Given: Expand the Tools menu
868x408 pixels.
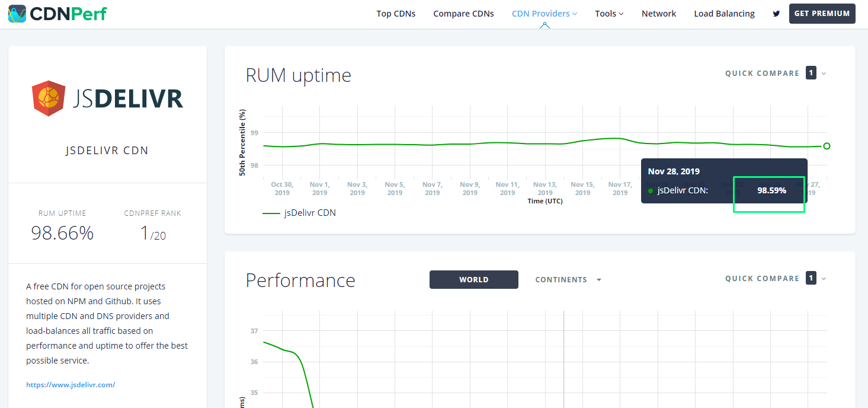Looking at the screenshot, I should point(609,14).
